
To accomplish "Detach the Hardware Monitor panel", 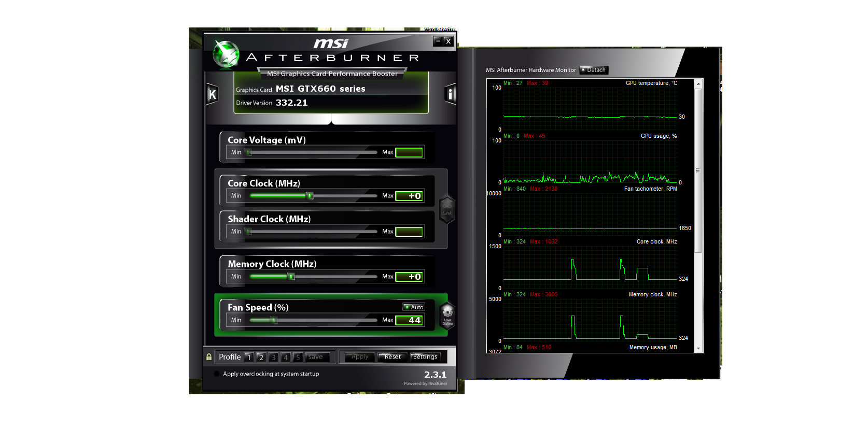I will coord(594,70).
